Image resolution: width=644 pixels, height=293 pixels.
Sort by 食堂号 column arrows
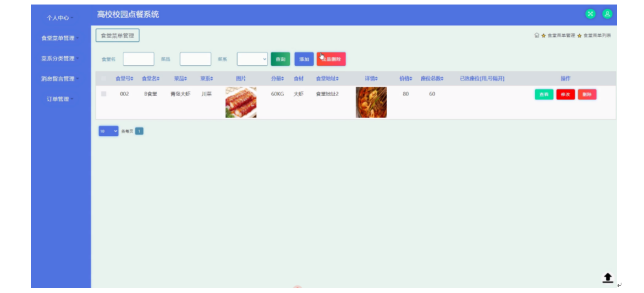(132, 78)
